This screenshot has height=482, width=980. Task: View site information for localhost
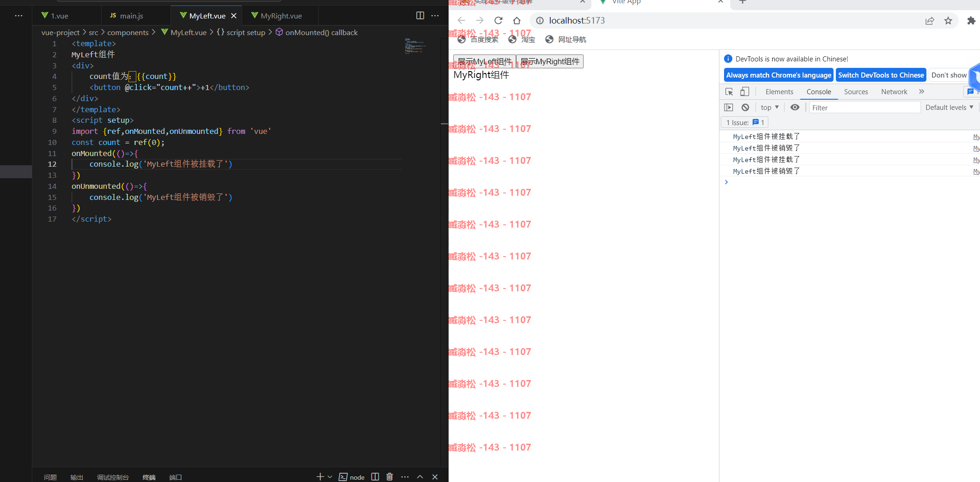pos(540,20)
